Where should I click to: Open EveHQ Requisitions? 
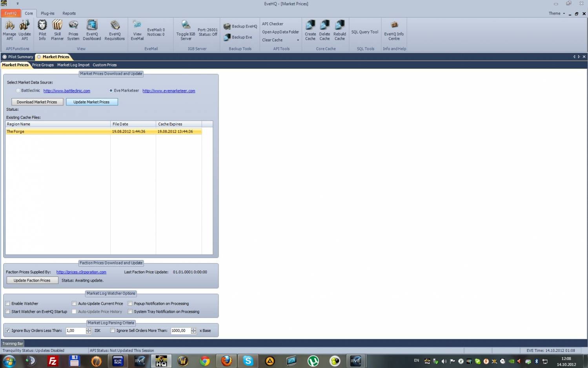pos(115,30)
